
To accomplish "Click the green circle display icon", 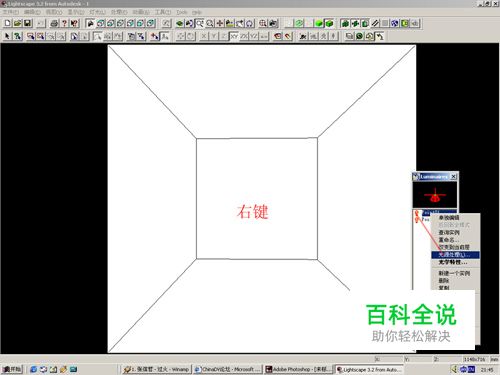I will point(299,23).
